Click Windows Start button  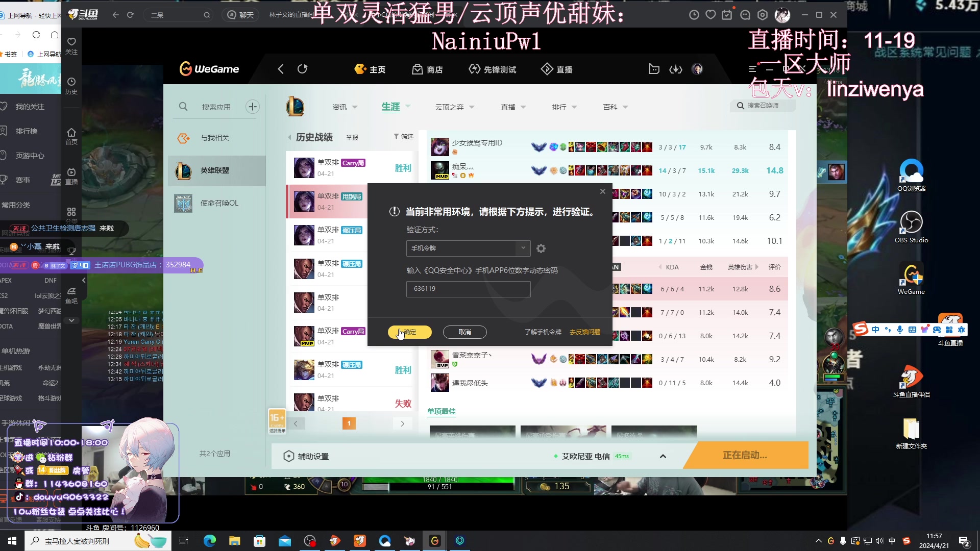[x=12, y=541]
